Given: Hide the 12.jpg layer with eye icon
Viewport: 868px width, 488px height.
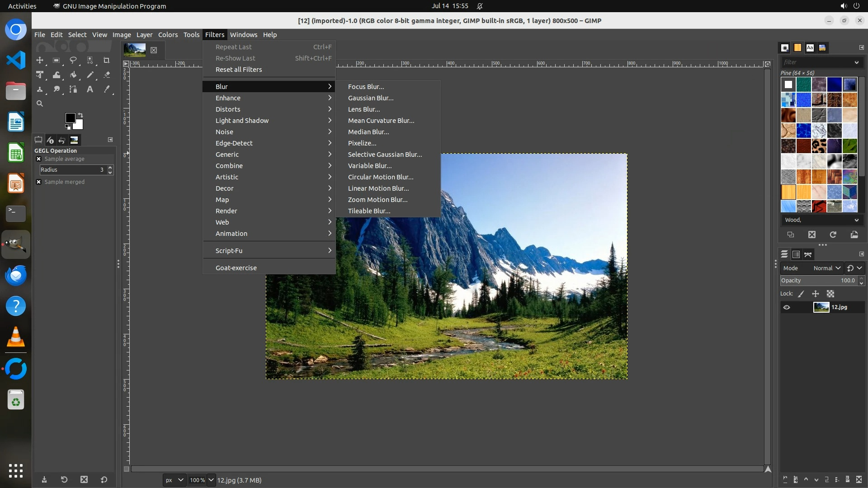Looking at the screenshot, I should click(787, 307).
